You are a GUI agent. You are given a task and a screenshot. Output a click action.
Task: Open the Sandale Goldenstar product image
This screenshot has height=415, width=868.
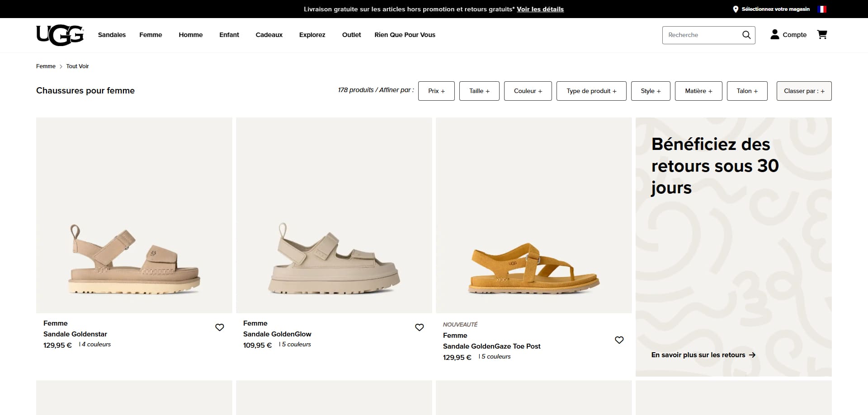pyautogui.click(x=134, y=215)
